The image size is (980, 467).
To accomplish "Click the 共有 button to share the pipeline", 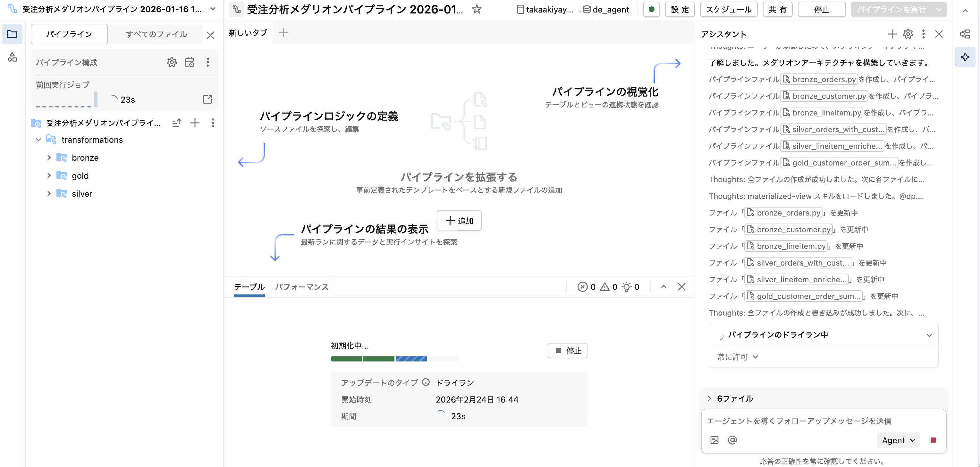I will [777, 10].
